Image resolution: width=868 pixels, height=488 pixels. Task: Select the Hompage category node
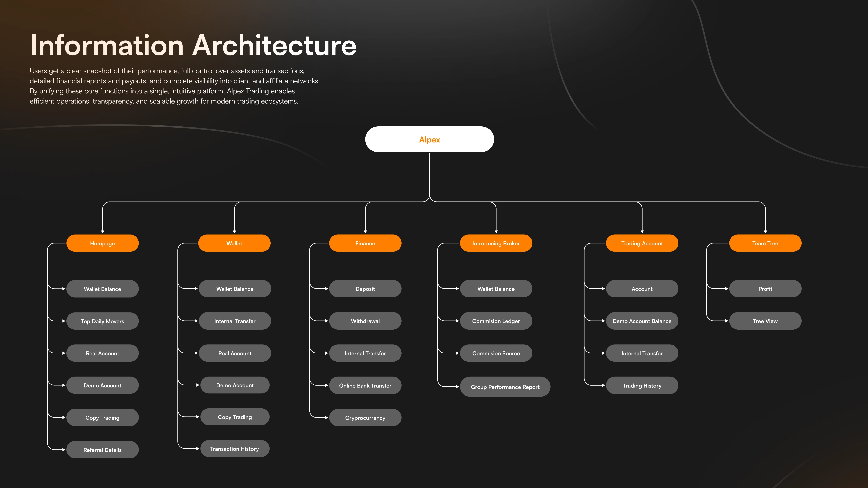[102, 243]
